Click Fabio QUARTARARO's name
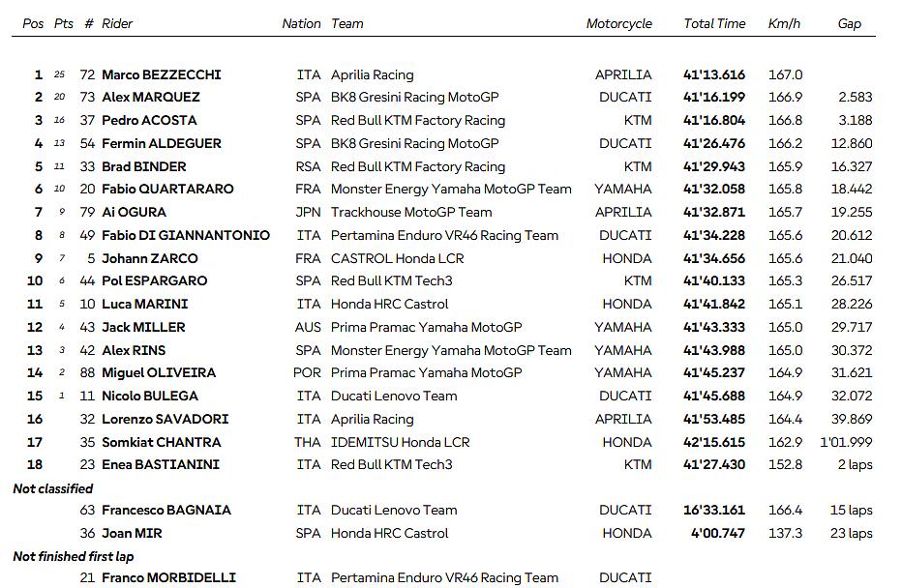 coord(167,190)
